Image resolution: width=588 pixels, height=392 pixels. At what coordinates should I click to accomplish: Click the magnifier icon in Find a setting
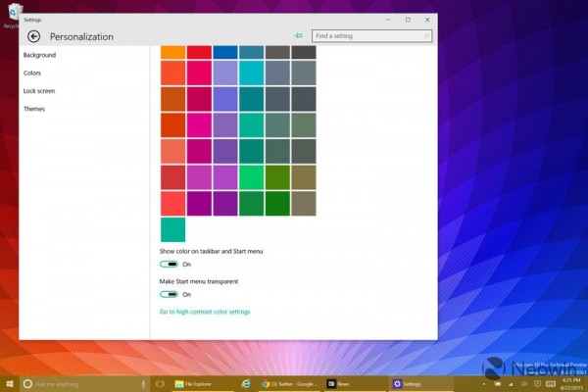(x=426, y=36)
